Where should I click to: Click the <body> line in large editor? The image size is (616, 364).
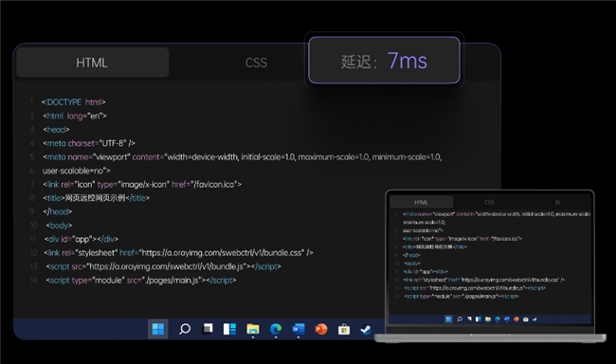59,226
